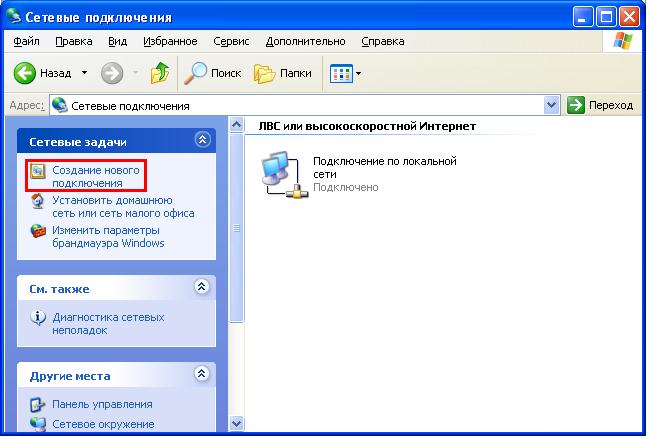The height and width of the screenshot is (439, 651).
Task: Click the green Go arrow icon
Action: pos(575,105)
